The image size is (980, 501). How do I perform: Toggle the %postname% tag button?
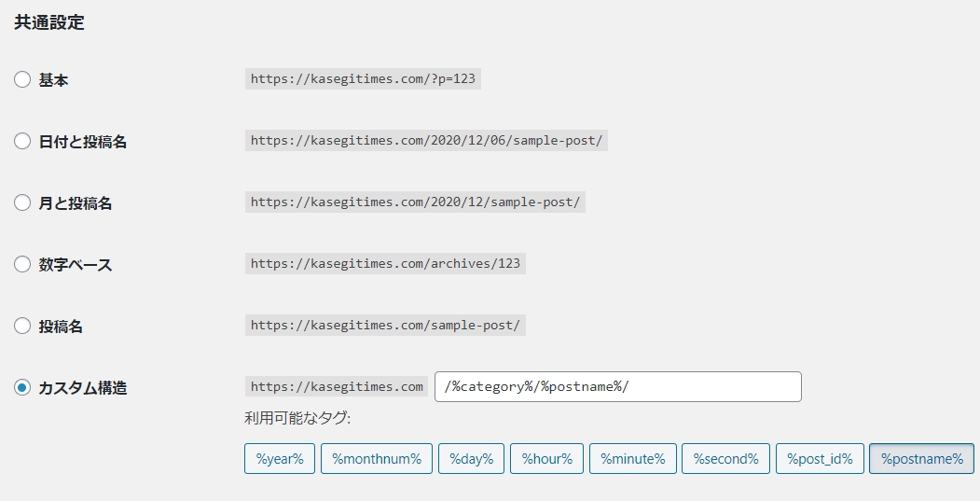point(922,458)
